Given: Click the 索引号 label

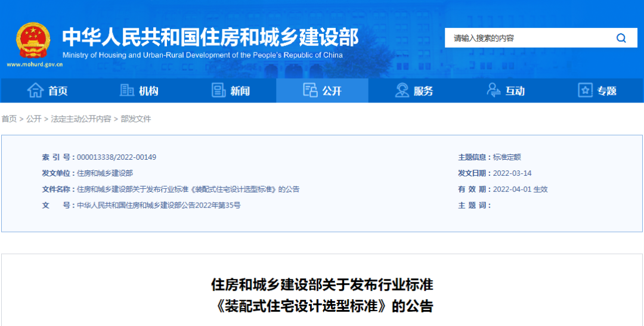Looking at the screenshot, I should coord(58,157).
